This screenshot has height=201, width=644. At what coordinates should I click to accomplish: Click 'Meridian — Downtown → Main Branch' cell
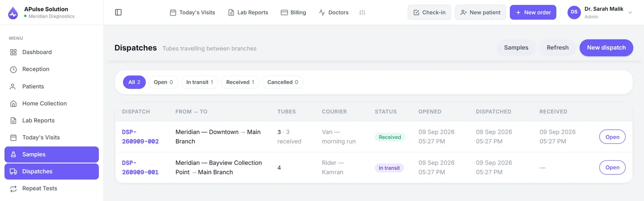coord(218,137)
